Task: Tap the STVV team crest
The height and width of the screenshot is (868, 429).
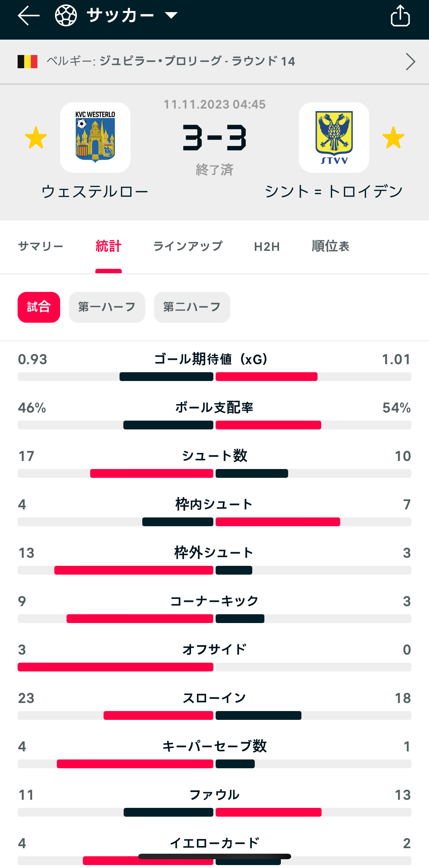Action: (334, 138)
